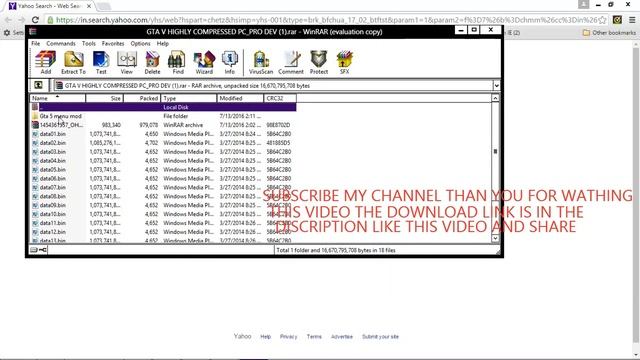Click the Chrome extension icon beside the star
Screen dimensions: 640x360
tap(617, 20)
